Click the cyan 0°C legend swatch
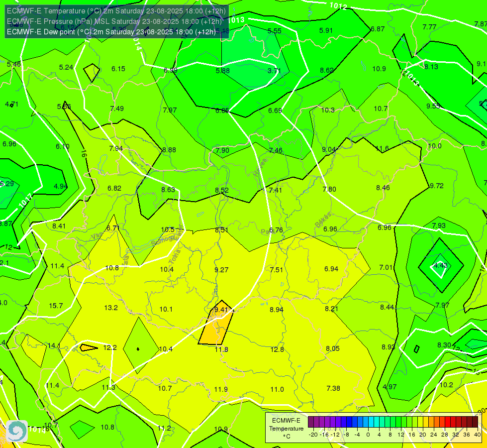The height and width of the screenshot is (448, 487). (x=371, y=422)
